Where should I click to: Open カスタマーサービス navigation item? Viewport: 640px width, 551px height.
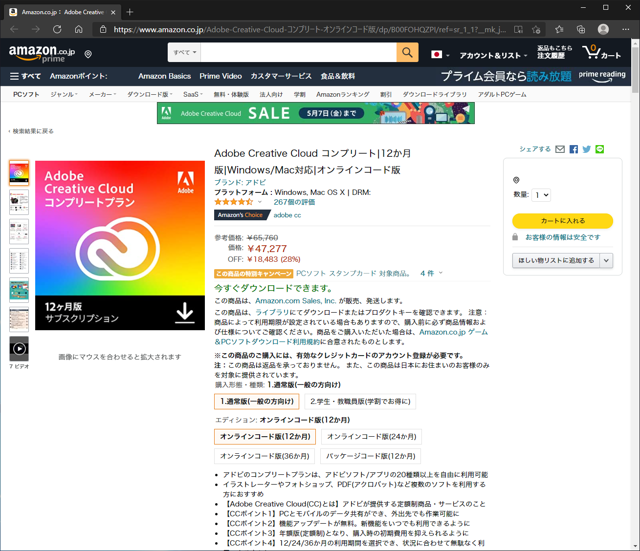point(281,76)
